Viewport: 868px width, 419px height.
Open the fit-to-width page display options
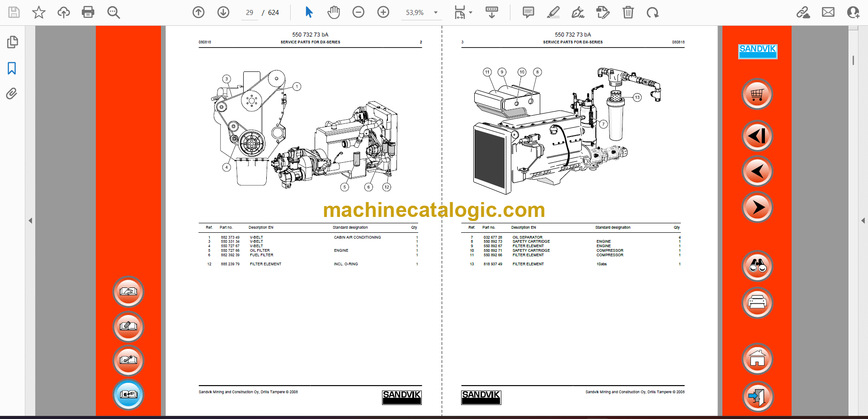point(463,12)
